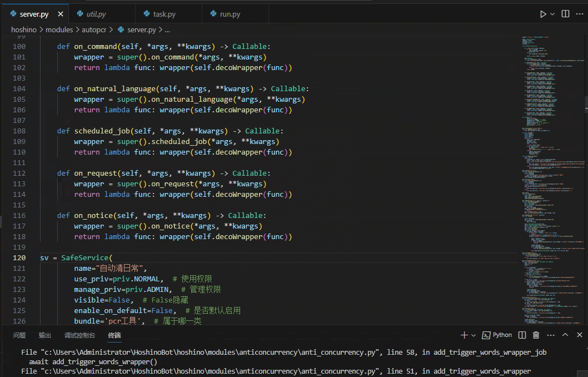Hide the terminal panel with the X
The width and height of the screenshot is (588, 377).
pos(580,334)
